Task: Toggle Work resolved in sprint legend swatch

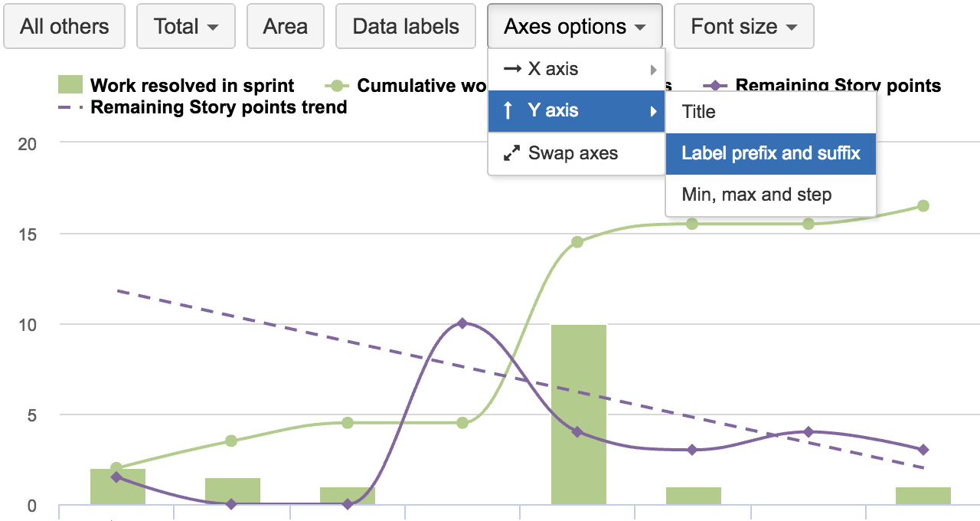Action: (70, 85)
